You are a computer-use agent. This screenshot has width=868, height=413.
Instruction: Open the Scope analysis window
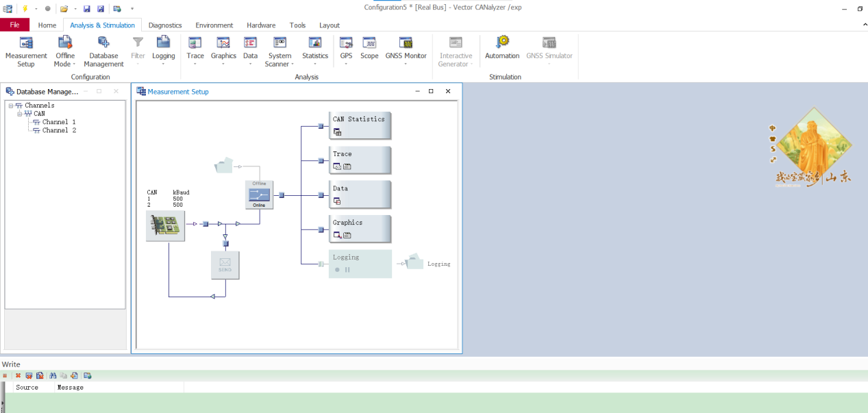369,48
